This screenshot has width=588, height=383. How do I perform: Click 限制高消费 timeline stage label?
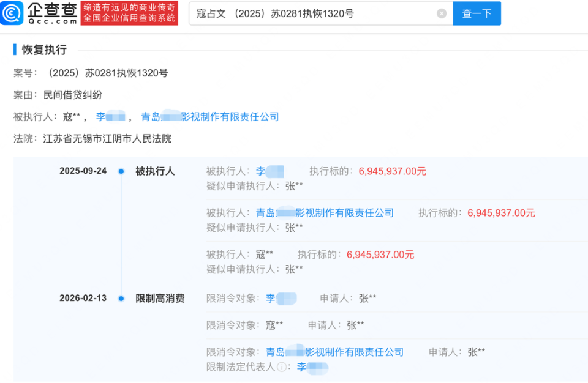pyautogui.click(x=160, y=299)
